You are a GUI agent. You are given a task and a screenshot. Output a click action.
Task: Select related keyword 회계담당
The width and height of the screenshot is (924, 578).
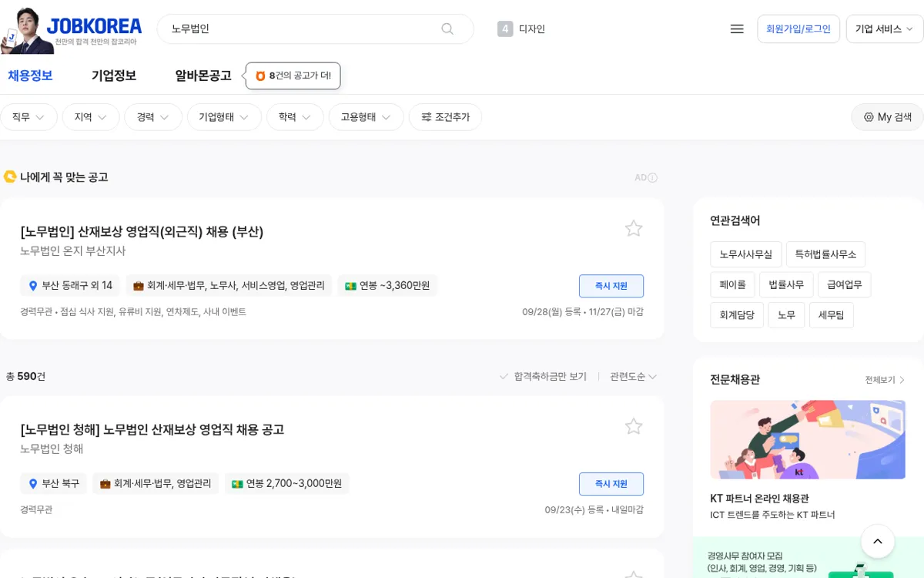point(737,314)
